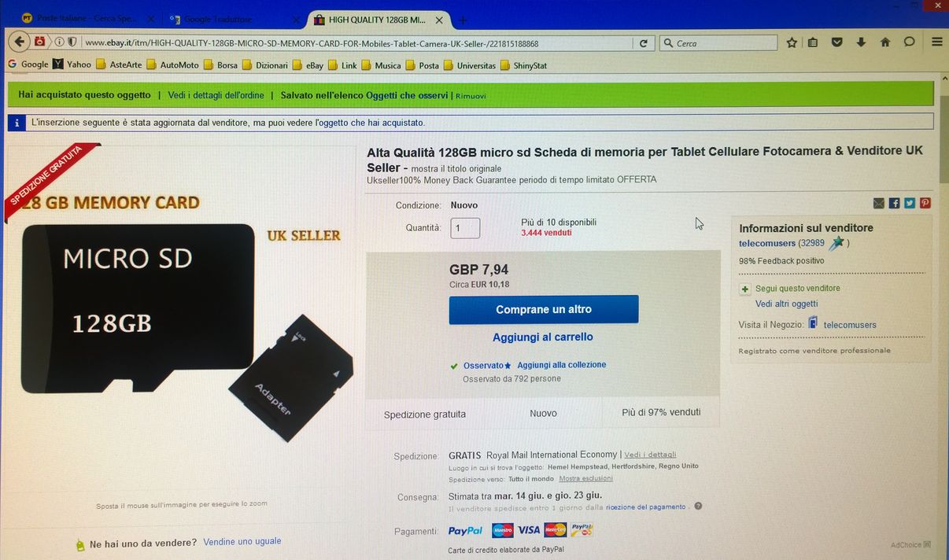Share listing on Twitter icon
The height and width of the screenshot is (560, 949).
pyautogui.click(x=910, y=203)
